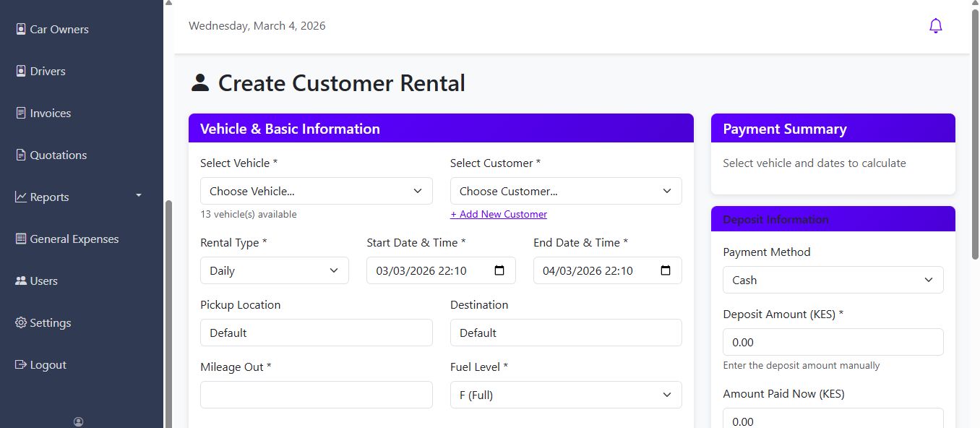Click the Settings gear icon

[x=21, y=323]
